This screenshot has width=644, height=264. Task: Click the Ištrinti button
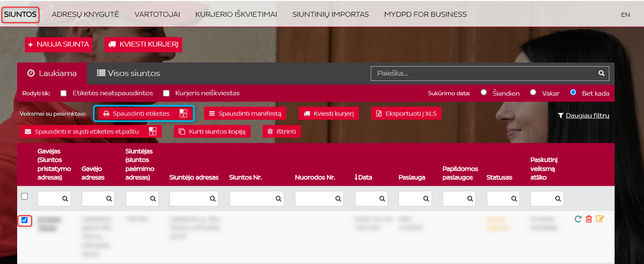tap(282, 131)
